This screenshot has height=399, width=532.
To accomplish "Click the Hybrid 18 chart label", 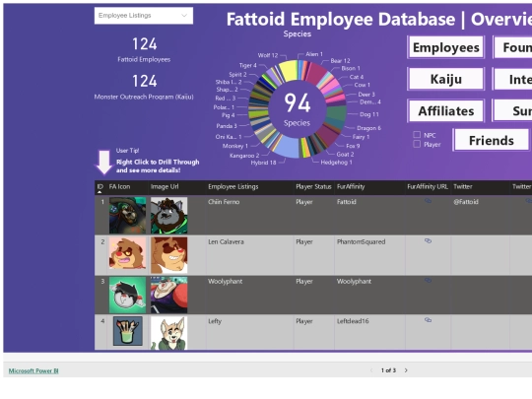I will pos(263,163).
